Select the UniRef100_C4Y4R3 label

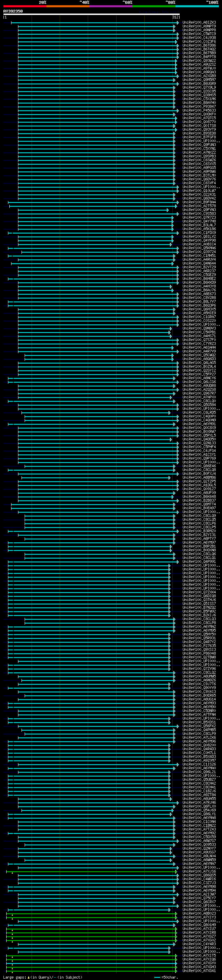pyautogui.click(x=199, y=944)
